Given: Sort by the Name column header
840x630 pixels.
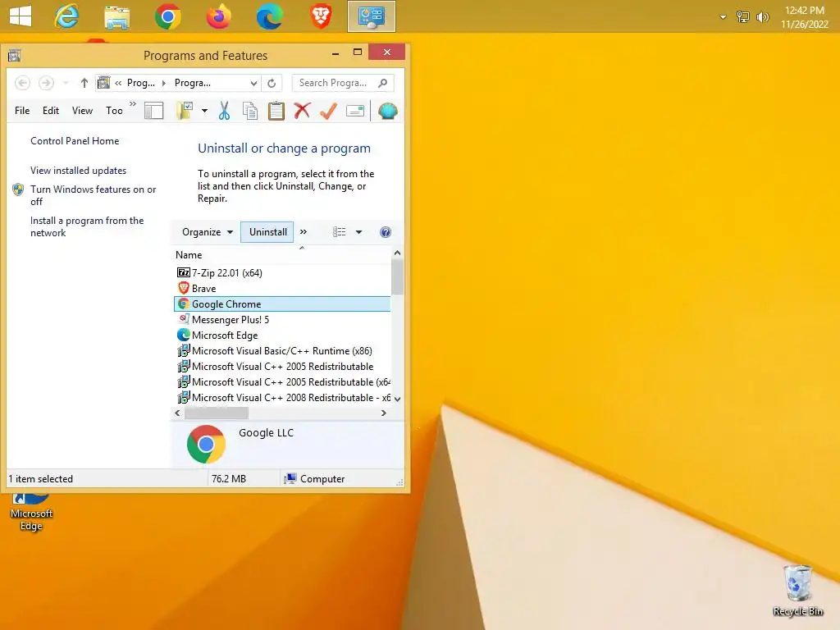Looking at the screenshot, I should pyautogui.click(x=189, y=255).
